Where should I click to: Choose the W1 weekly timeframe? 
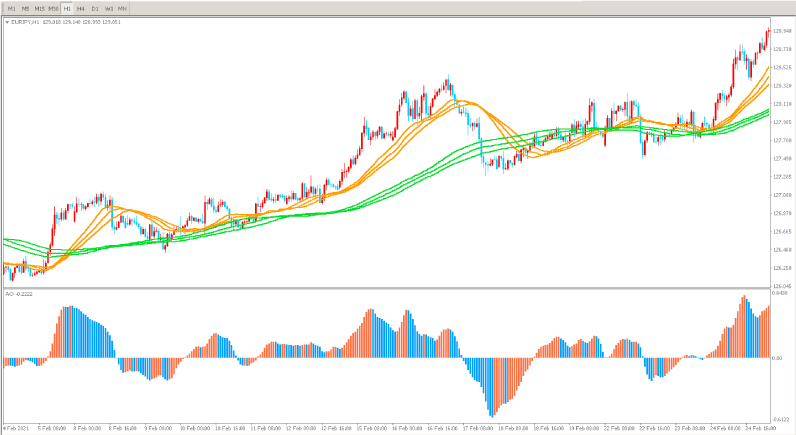pyautogui.click(x=109, y=8)
